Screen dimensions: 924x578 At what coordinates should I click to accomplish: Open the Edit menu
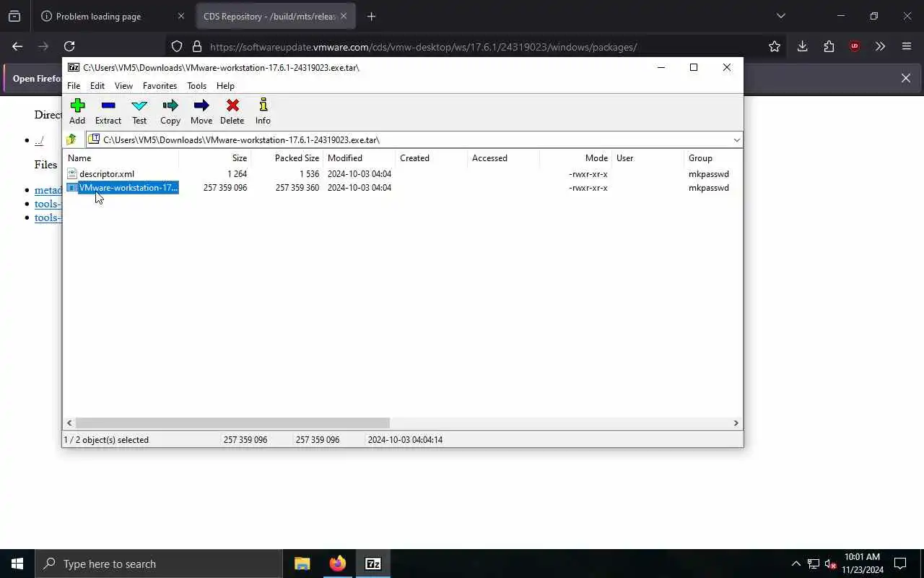point(97,85)
